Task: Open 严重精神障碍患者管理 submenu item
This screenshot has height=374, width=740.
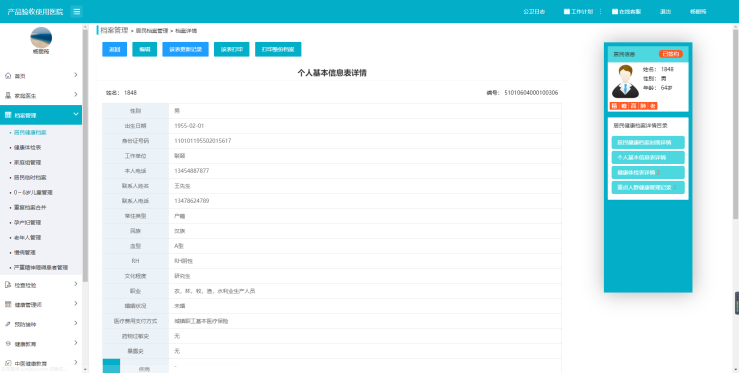Action: click(x=41, y=268)
